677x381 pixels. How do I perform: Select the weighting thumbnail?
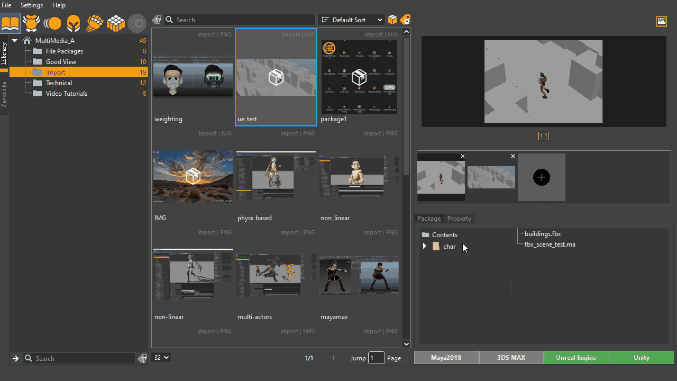pos(193,77)
